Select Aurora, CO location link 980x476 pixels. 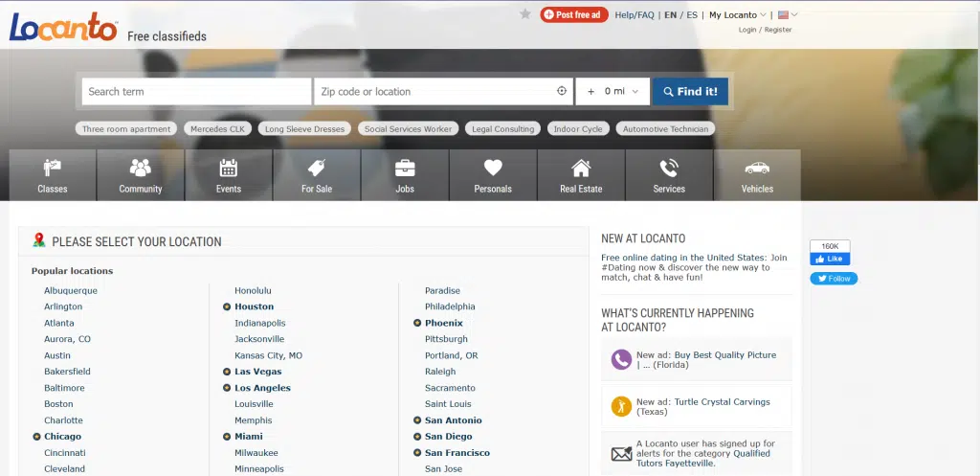coord(68,339)
